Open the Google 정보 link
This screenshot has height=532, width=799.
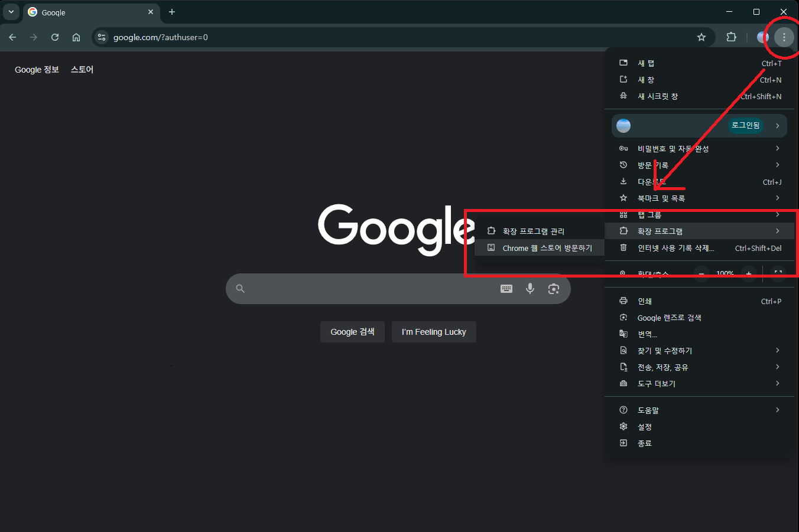click(x=37, y=70)
